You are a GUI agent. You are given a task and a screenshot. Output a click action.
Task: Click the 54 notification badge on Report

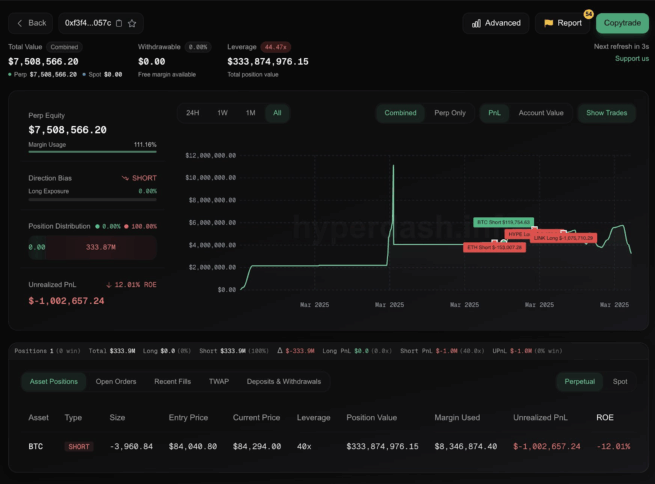pyautogui.click(x=588, y=14)
